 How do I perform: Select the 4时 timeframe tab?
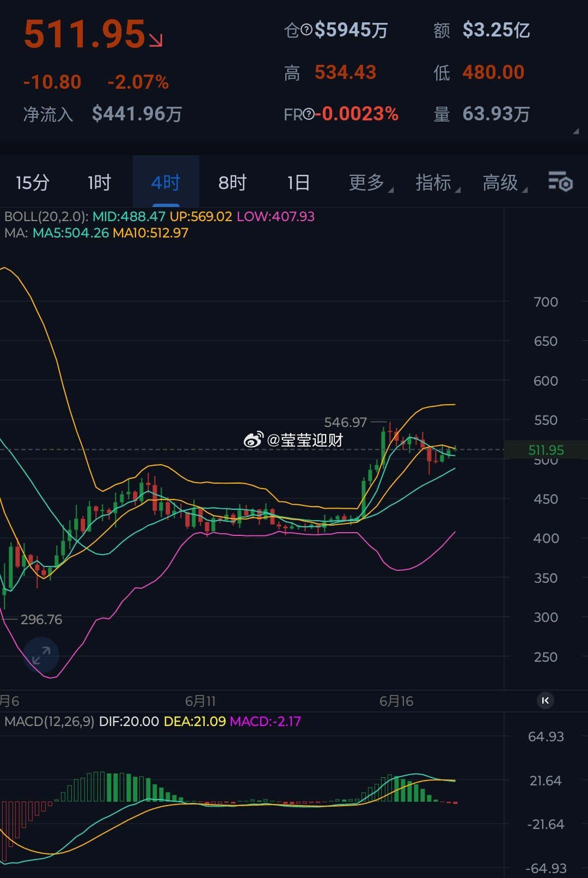(x=166, y=182)
